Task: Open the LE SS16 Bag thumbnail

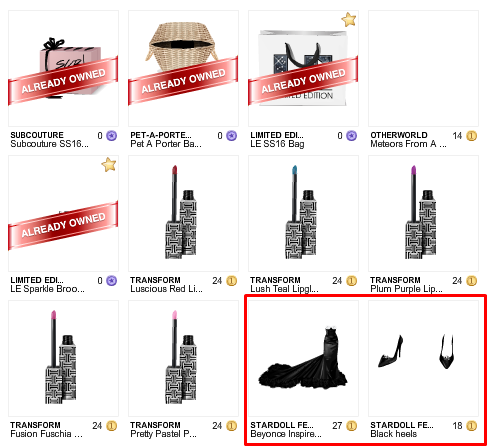Action: click(x=303, y=68)
